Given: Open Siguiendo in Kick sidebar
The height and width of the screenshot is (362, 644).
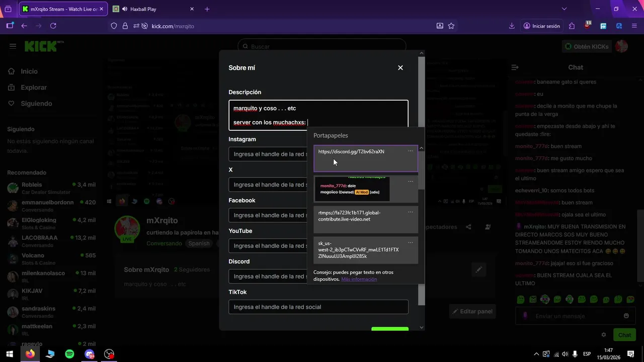Looking at the screenshot, I should (x=36, y=104).
